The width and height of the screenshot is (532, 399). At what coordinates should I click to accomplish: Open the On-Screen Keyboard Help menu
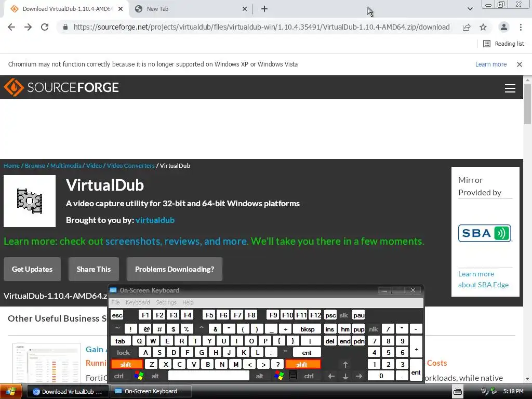coord(188,302)
